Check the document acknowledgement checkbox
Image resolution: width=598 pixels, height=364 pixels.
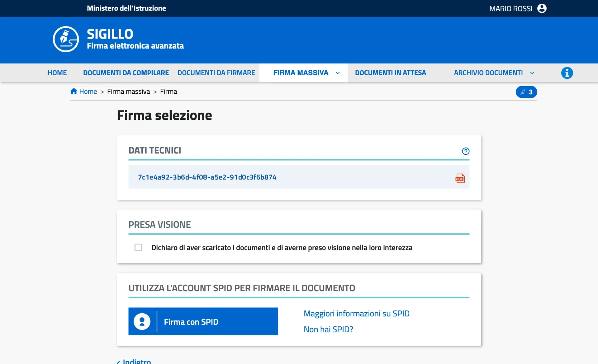138,247
